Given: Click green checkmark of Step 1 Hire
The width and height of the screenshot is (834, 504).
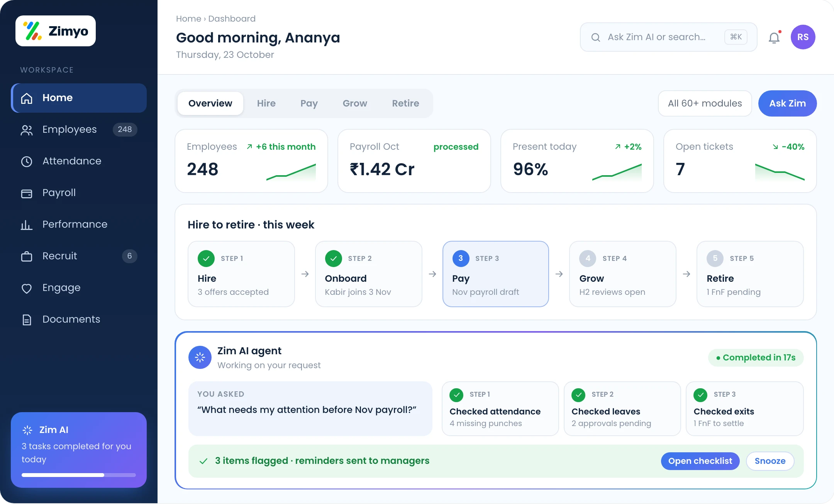Looking at the screenshot, I should [206, 259].
